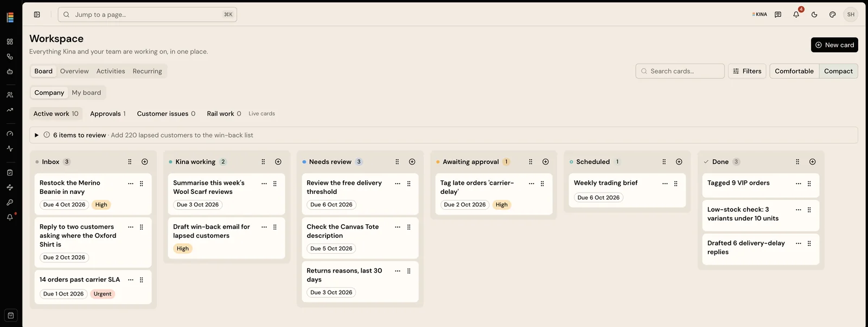868x327 pixels.
Task: Switch to My board
Action: click(x=86, y=93)
